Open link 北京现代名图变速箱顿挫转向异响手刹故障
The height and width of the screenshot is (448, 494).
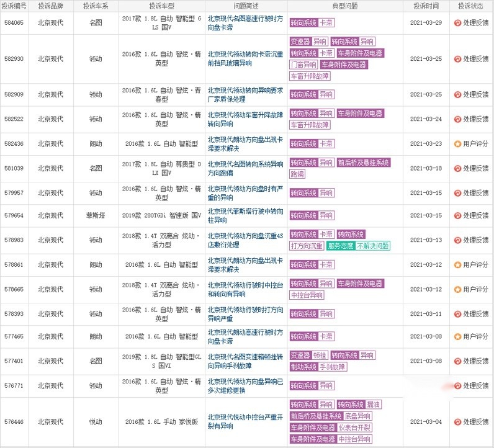(x=245, y=361)
